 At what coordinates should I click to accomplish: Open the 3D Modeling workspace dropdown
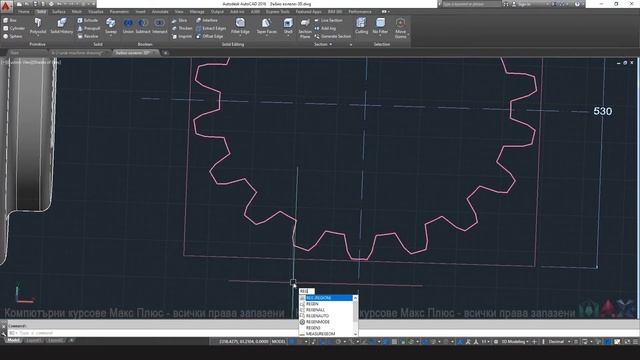(515, 341)
